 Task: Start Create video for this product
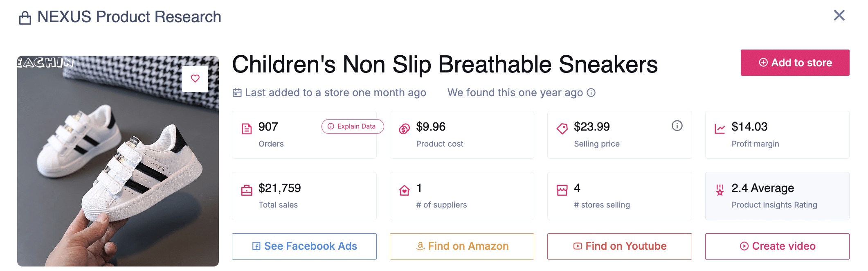(777, 246)
